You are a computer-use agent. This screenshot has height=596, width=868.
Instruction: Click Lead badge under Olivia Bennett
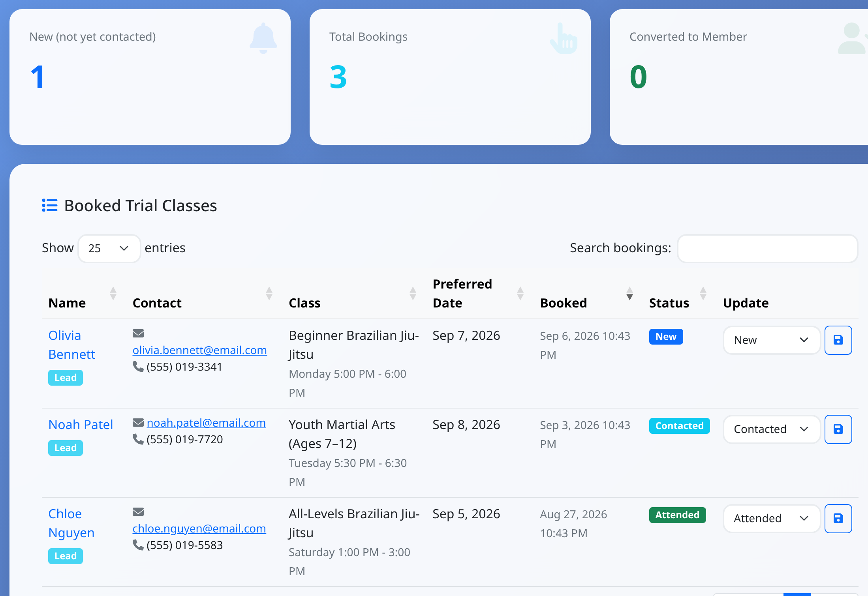click(x=66, y=378)
